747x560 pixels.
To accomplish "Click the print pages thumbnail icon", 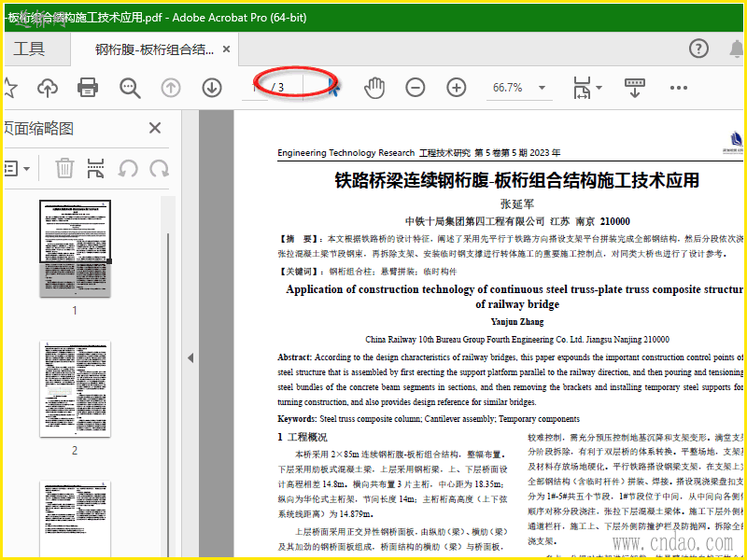I will [x=96, y=169].
